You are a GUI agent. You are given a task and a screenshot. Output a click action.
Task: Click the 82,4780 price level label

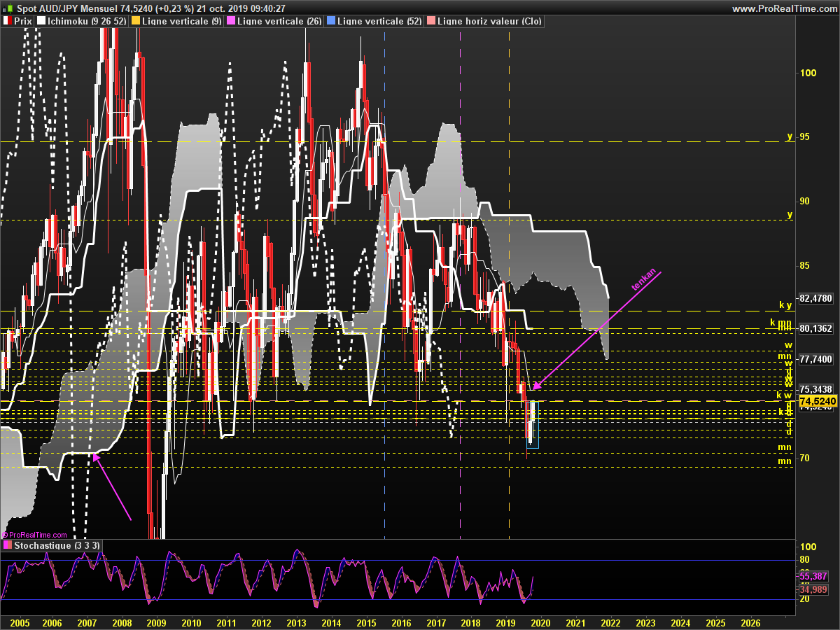pyautogui.click(x=815, y=298)
